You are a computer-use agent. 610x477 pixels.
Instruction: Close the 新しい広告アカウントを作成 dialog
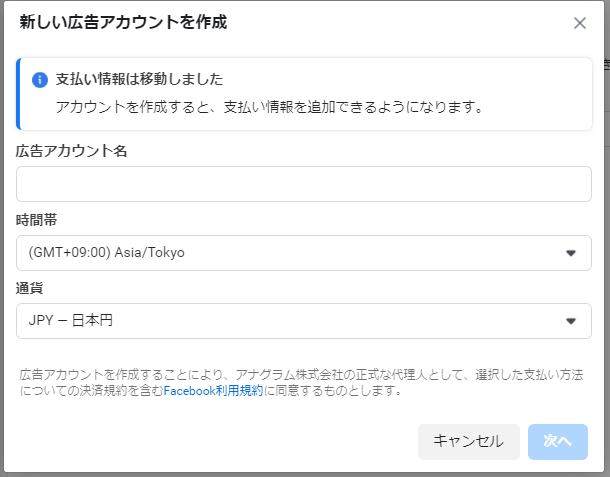[579, 23]
